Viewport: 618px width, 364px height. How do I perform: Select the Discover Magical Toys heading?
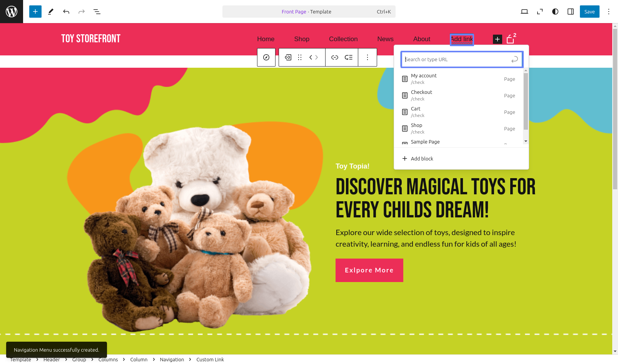[x=436, y=199]
